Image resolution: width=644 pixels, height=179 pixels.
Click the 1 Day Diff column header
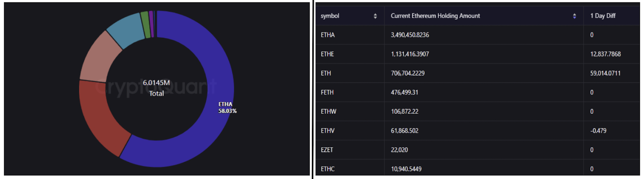[x=603, y=16]
